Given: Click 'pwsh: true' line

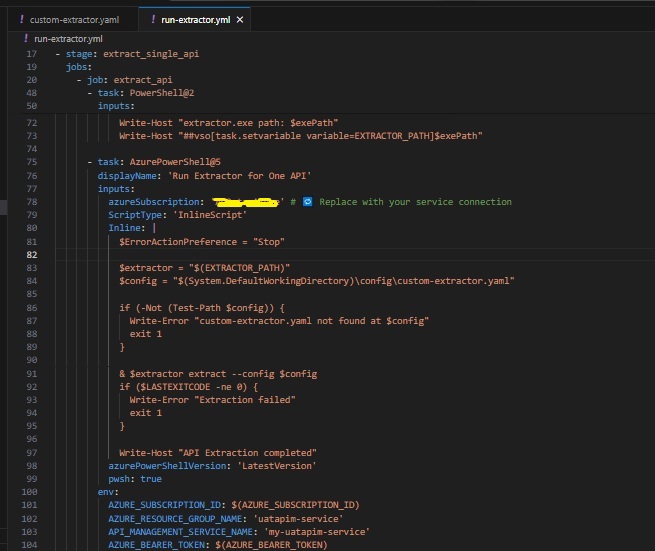Looking at the screenshot, I should click(x=135, y=479).
